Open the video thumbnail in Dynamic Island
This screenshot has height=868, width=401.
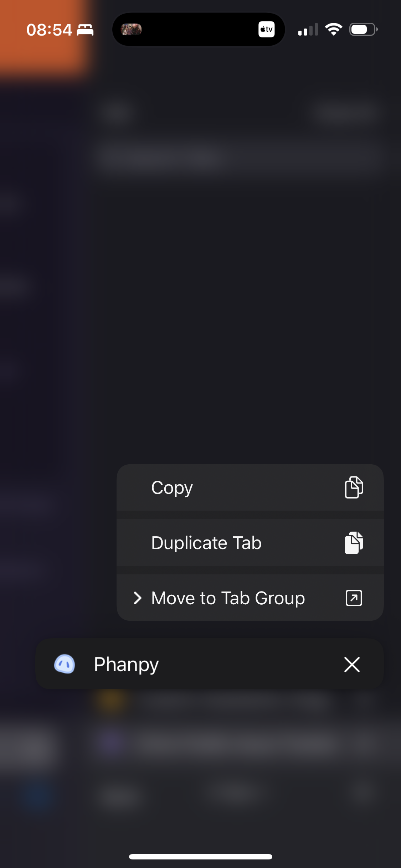click(131, 29)
